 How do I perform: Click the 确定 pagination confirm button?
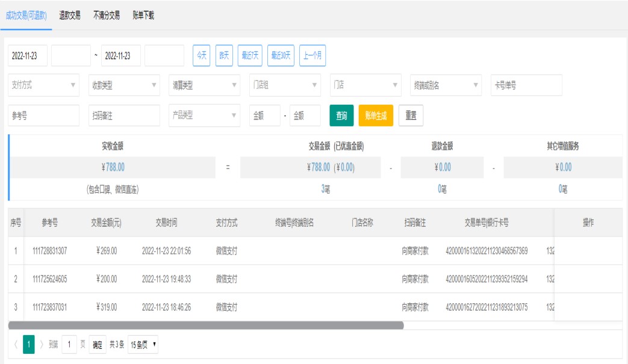click(96, 345)
